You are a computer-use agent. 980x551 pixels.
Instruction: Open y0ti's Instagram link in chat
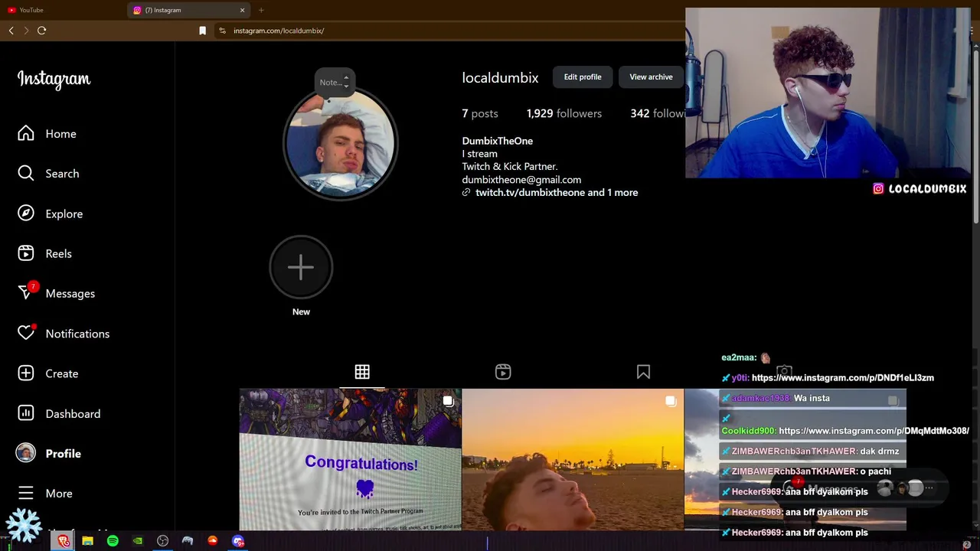tap(842, 377)
